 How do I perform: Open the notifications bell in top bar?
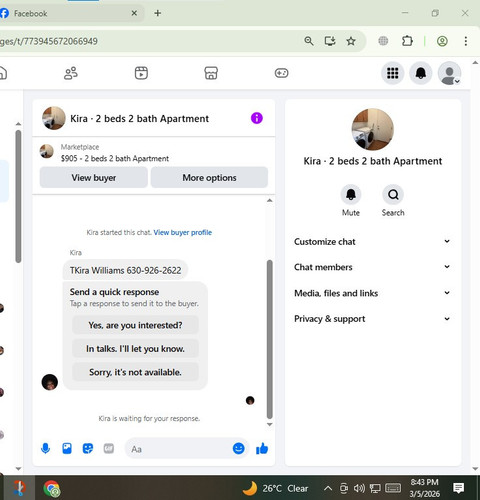pyautogui.click(x=421, y=73)
